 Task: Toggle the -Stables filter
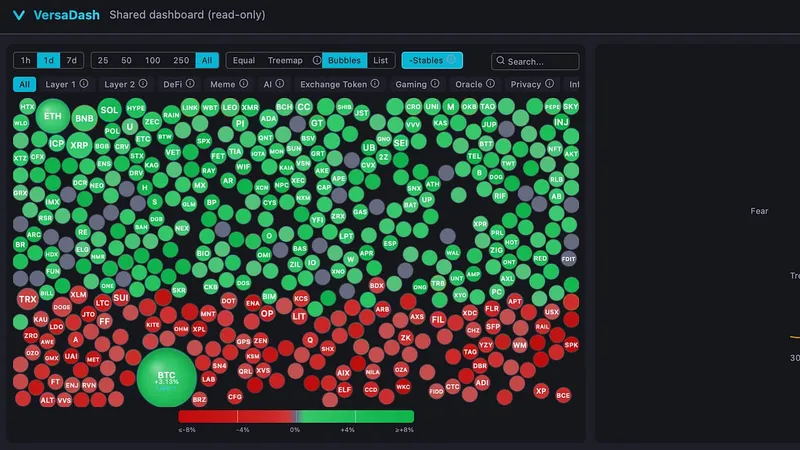(x=432, y=60)
